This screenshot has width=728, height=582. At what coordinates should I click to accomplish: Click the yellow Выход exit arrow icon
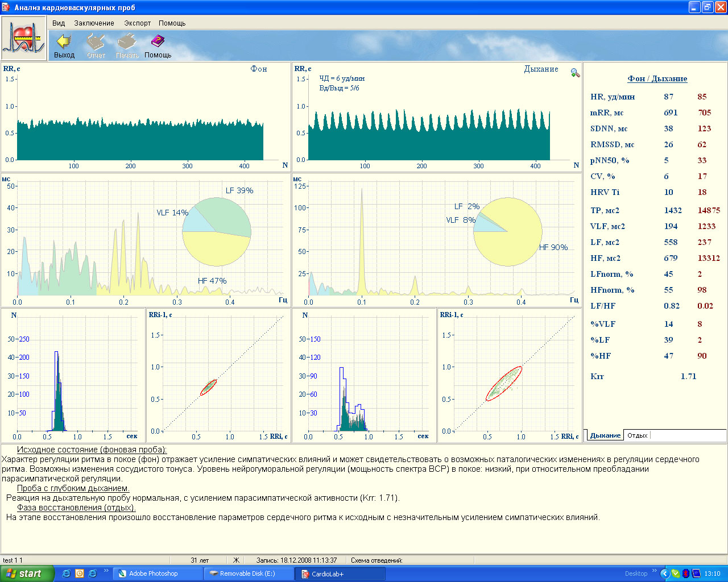click(64, 42)
